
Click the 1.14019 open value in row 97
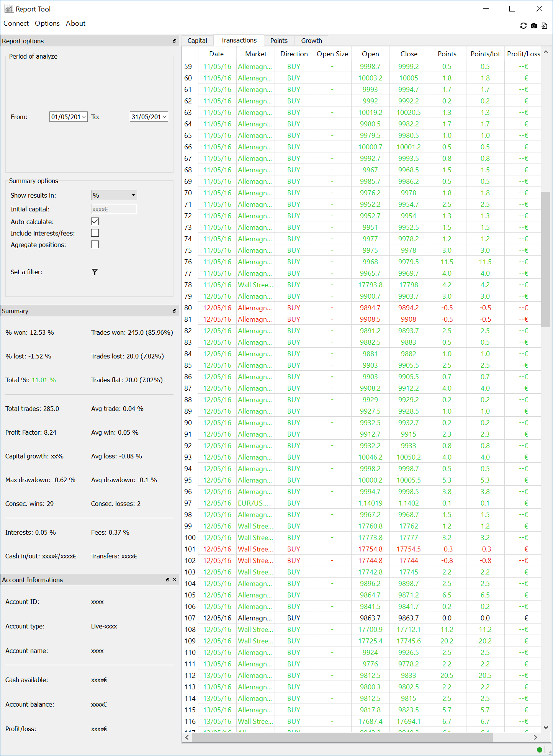pos(370,503)
